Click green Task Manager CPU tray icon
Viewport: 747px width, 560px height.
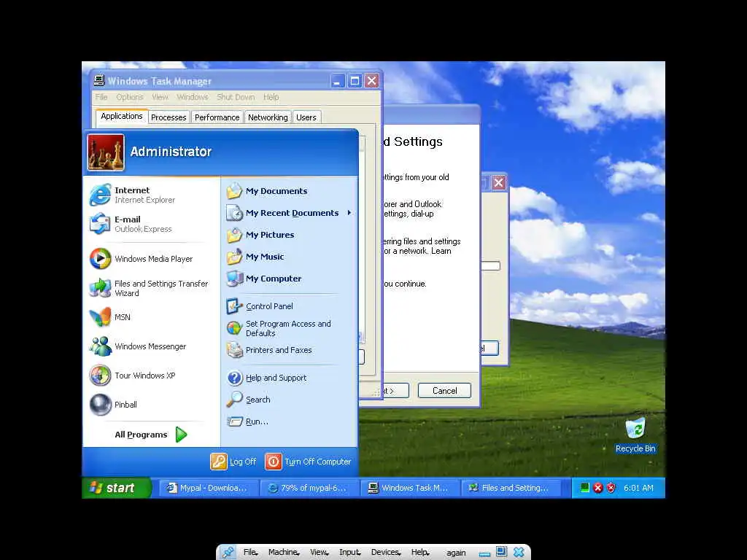(x=584, y=487)
